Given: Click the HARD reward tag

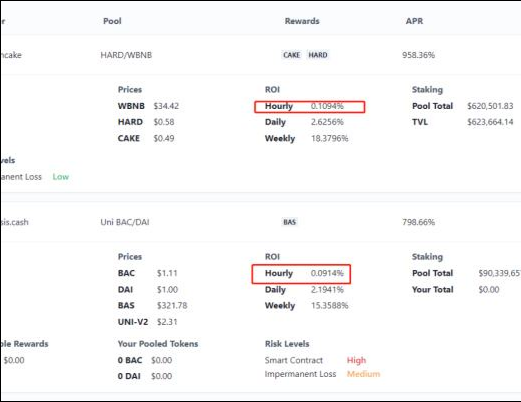Looking at the screenshot, I should coord(318,55).
